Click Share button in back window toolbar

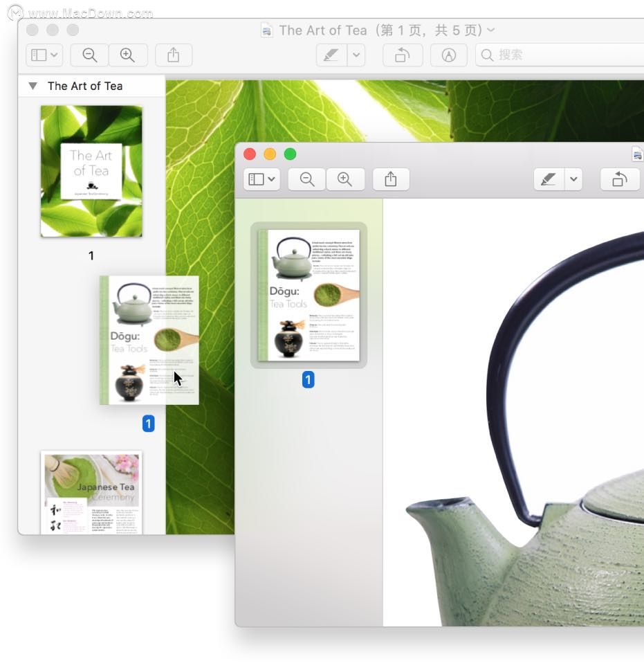coord(174,55)
